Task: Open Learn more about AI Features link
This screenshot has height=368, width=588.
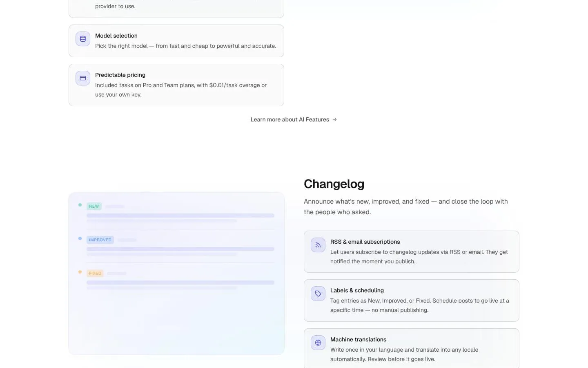Action: [294, 119]
